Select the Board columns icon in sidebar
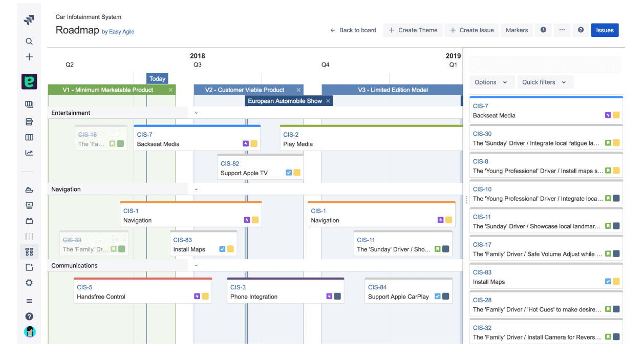The height and width of the screenshot is (360, 644). pyautogui.click(x=29, y=137)
